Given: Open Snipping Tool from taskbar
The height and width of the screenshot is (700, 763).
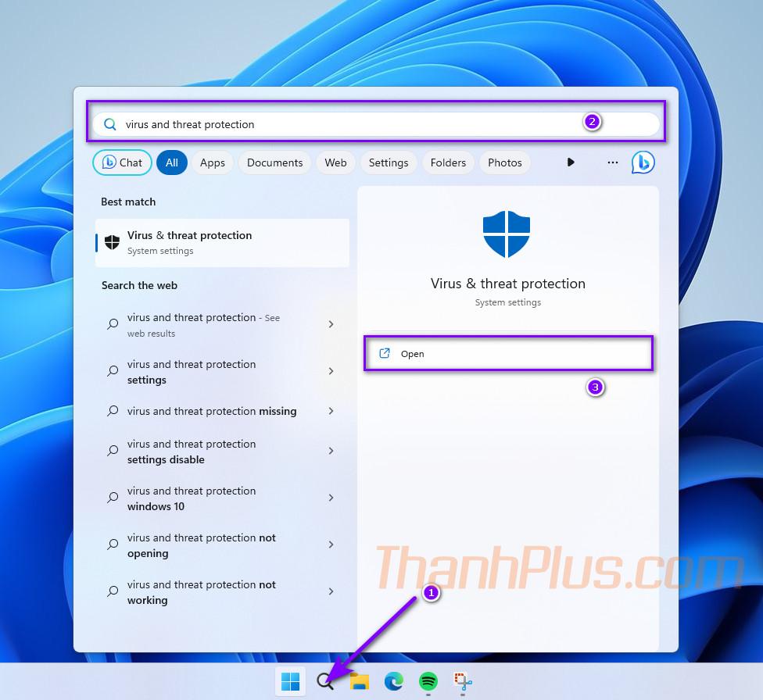Looking at the screenshot, I should 463,681.
